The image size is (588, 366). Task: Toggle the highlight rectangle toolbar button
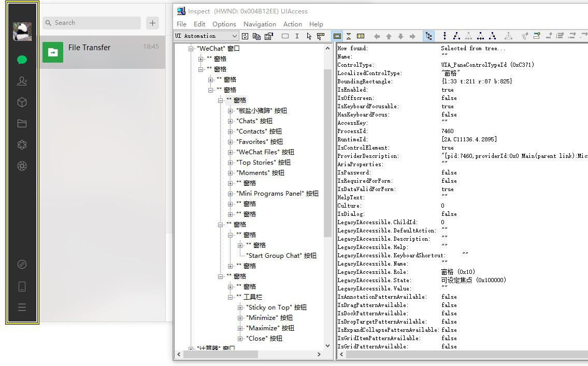(x=337, y=36)
